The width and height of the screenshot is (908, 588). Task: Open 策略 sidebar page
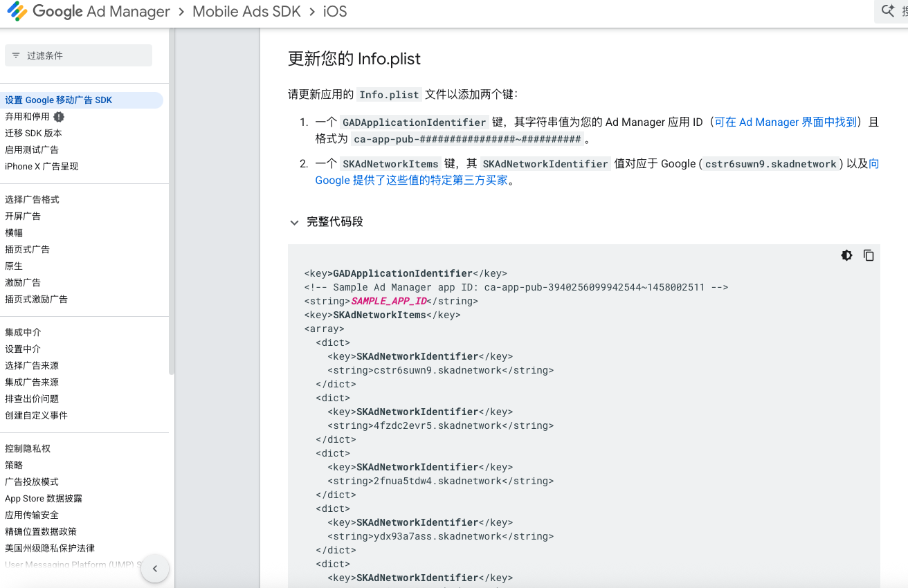pyautogui.click(x=14, y=466)
